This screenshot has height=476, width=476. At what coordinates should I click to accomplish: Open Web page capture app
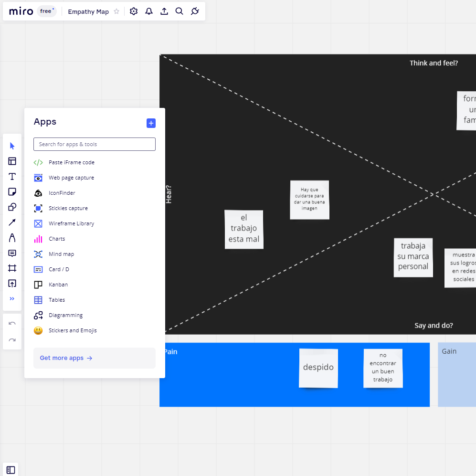point(95,178)
